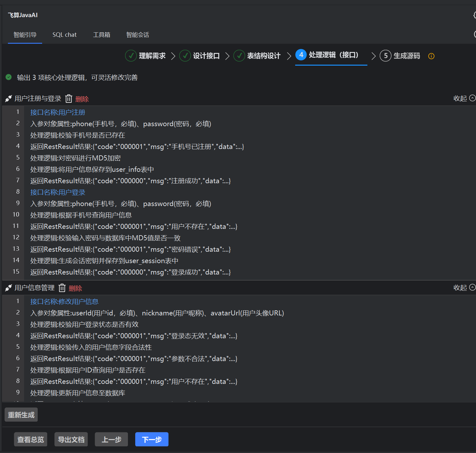Open the 工具箱 tab
Viewport: 476px width, 453px height.
coord(102,35)
